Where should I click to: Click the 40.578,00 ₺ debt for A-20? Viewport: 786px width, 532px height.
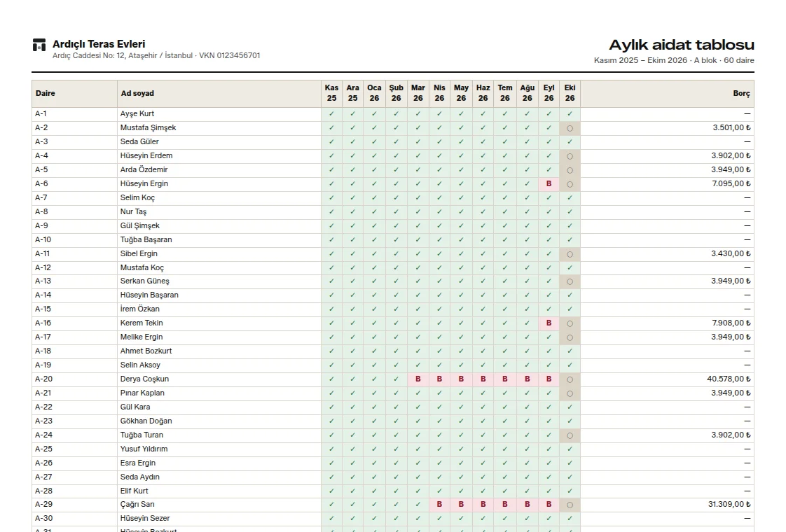coord(729,379)
